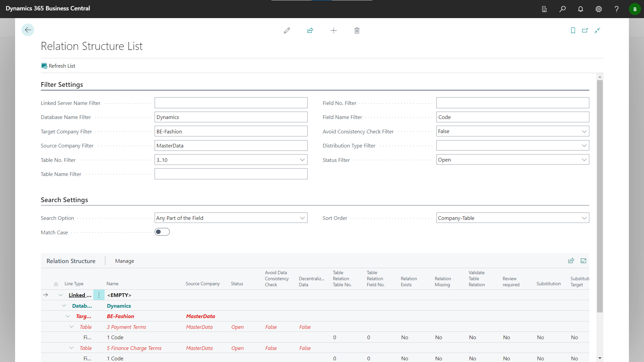Click the share icon in the top toolbar
Image resolution: width=644 pixels, height=362 pixels.
click(x=310, y=31)
